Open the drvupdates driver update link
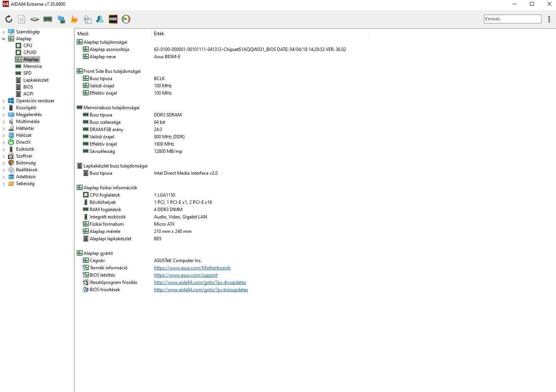This screenshot has height=392, width=556. [200, 282]
